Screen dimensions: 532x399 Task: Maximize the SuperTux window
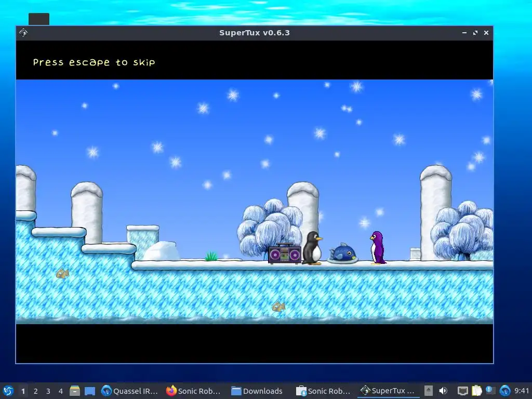(x=475, y=33)
